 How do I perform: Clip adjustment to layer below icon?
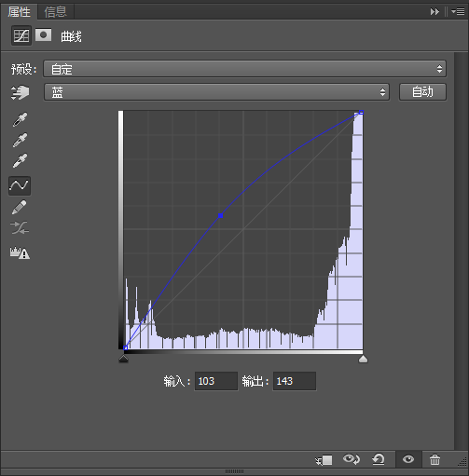point(324,460)
